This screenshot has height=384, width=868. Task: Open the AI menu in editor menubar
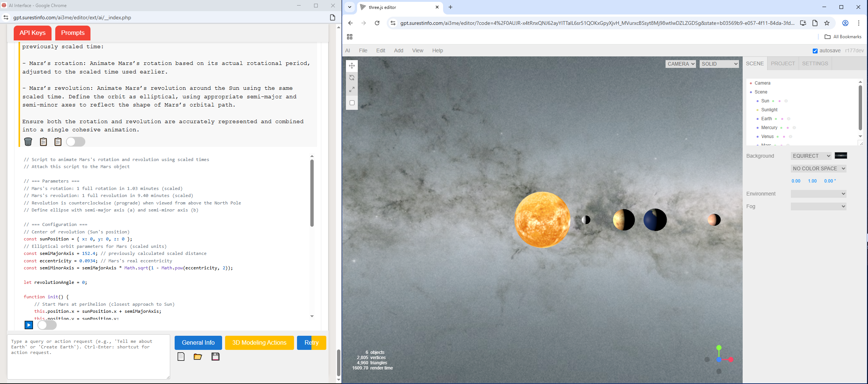[x=347, y=50]
